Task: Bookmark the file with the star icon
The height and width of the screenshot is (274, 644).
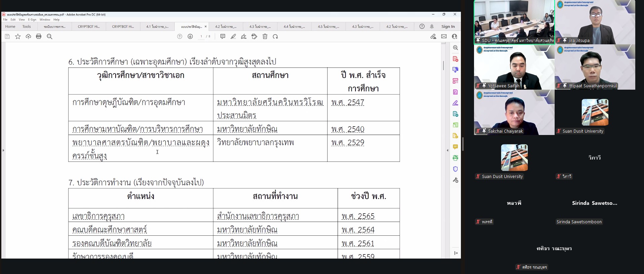Action: point(18,36)
